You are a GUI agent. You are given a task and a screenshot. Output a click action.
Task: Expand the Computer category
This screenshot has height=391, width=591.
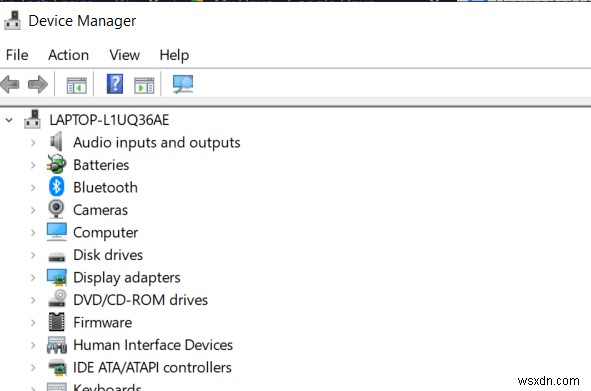pyautogui.click(x=33, y=233)
